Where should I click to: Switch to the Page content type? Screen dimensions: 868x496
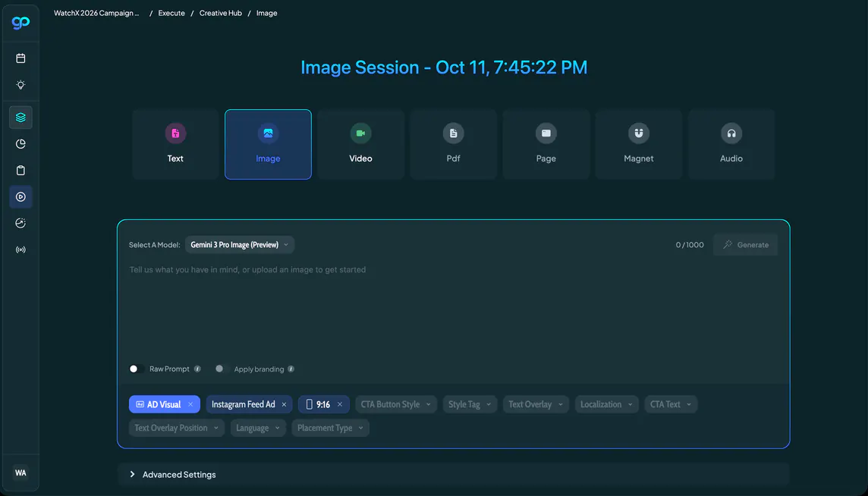pyautogui.click(x=546, y=145)
